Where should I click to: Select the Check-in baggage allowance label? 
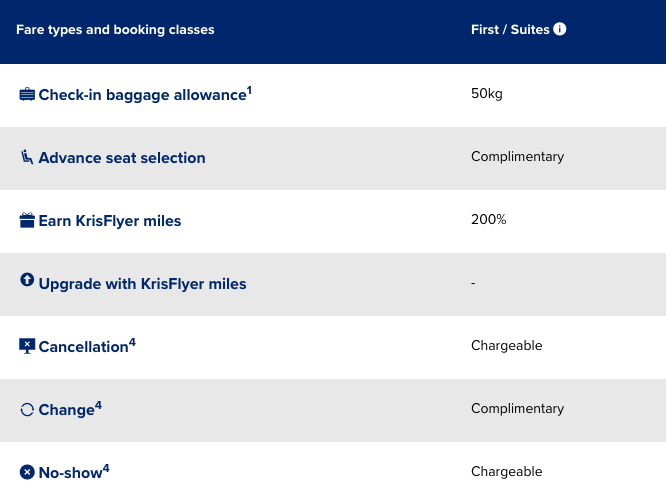[x=142, y=95]
